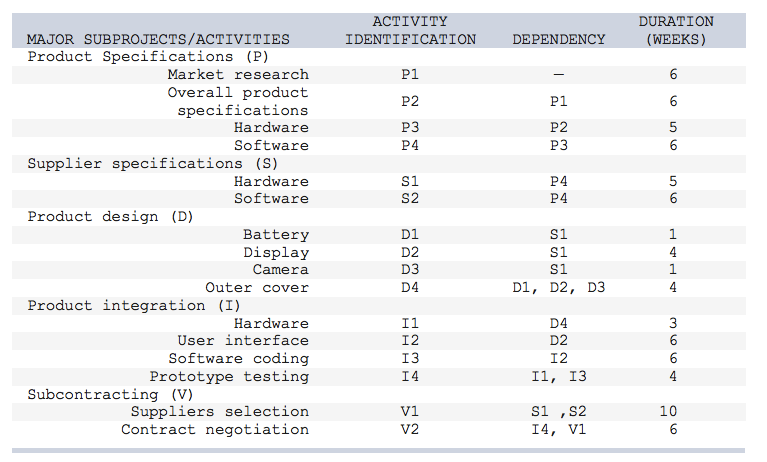Click identification 'P2' beside Overall product specifications

coord(410,101)
